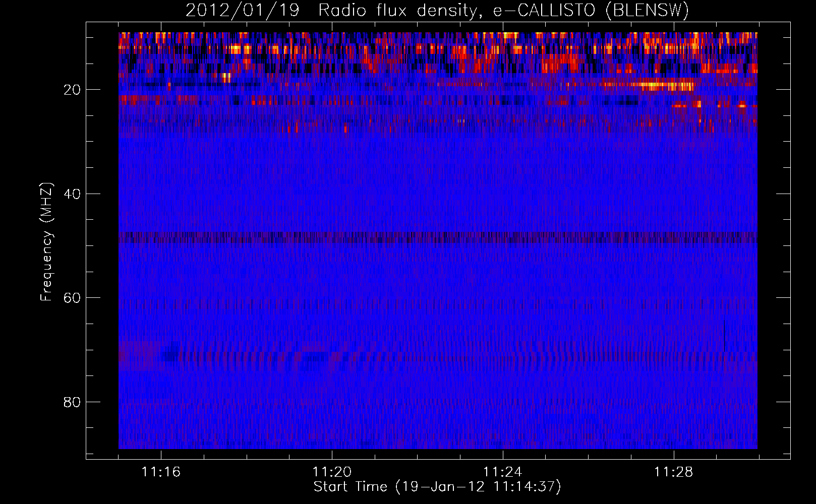
Task: Click the 11:24 time tick label
Action: pos(503,472)
